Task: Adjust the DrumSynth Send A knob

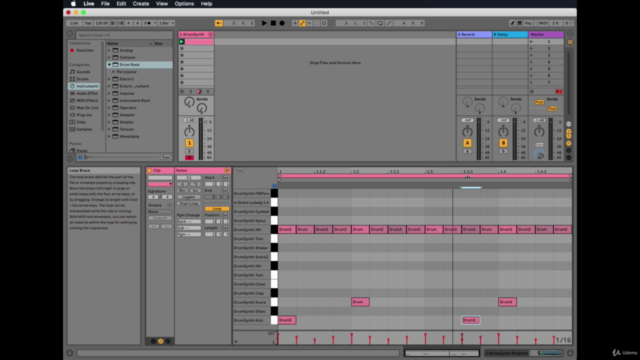Action: click(x=189, y=102)
